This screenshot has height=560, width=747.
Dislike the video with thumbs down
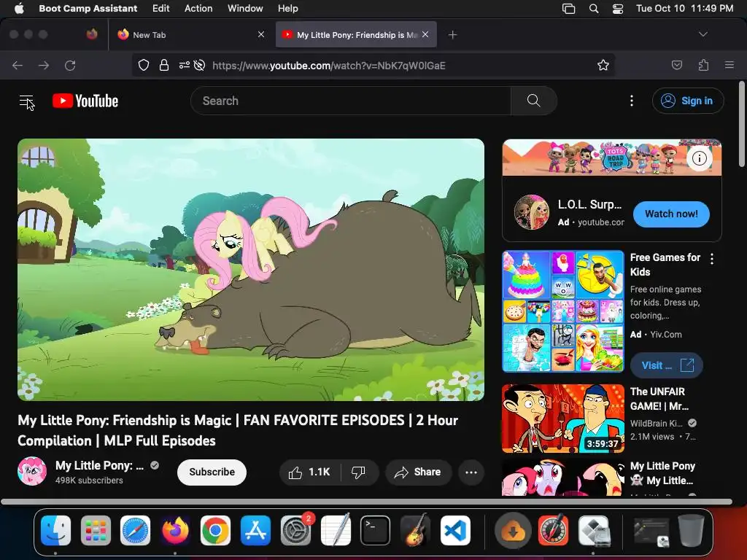[358, 472]
